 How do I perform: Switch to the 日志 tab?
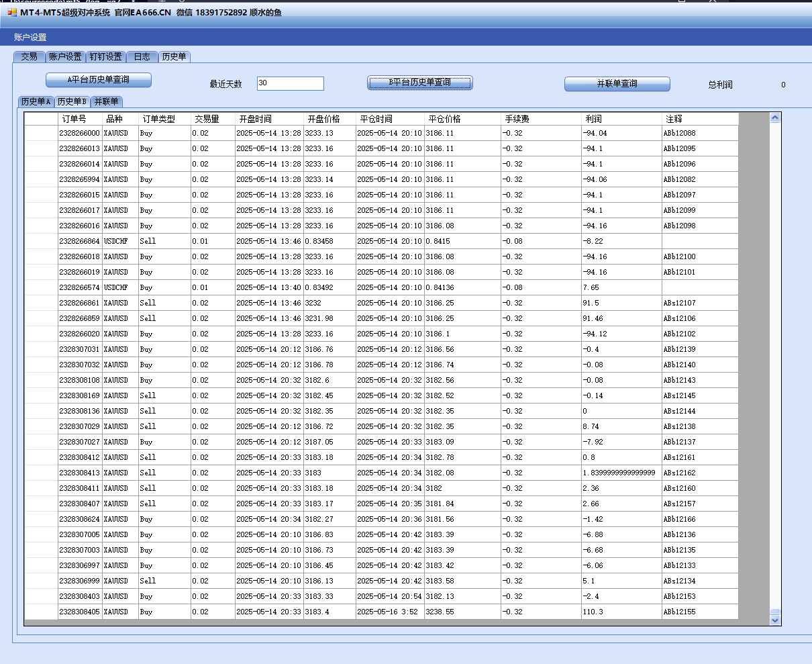[142, 57]
